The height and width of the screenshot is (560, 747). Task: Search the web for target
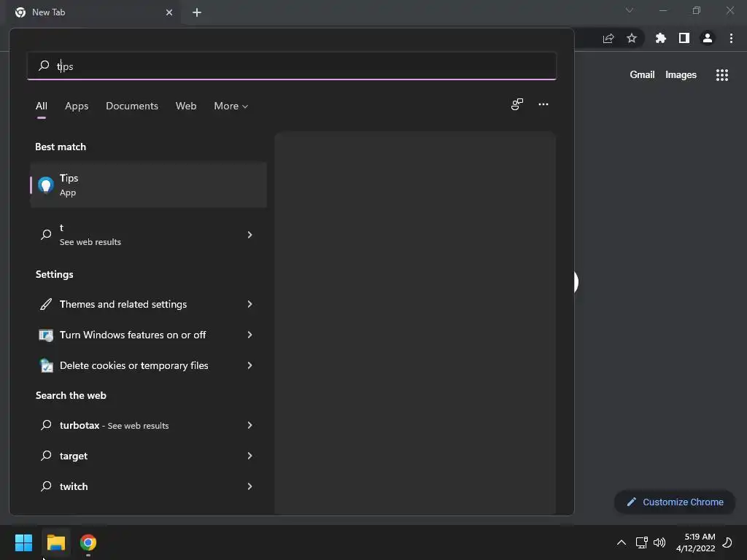click(x=149, y=456)
